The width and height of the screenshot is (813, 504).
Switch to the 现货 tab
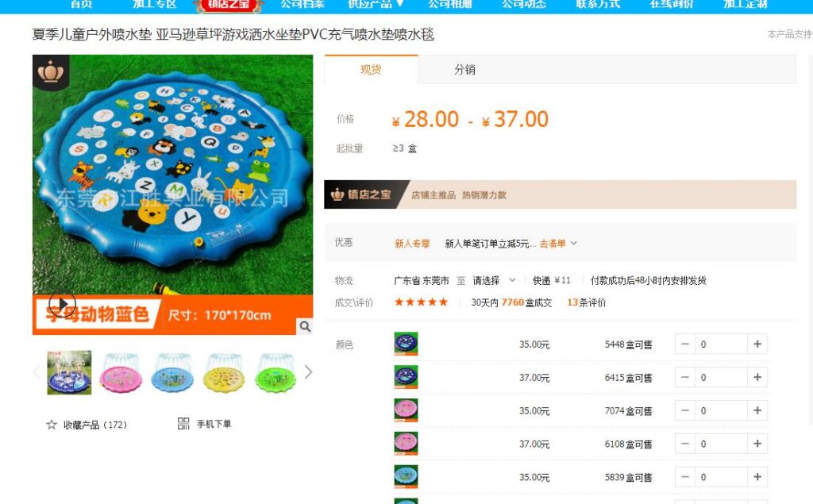click(372, 70)
